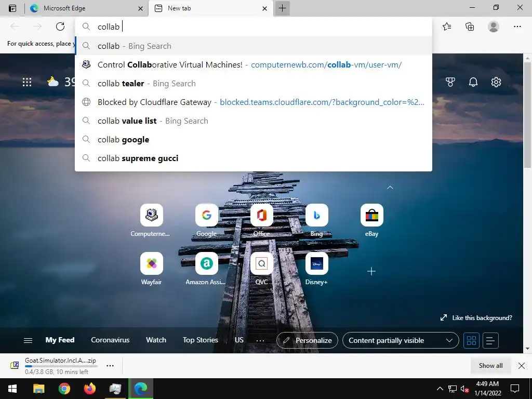Open the Microsoft apps grid launcher
532x399 pixels.
point(27,82)
